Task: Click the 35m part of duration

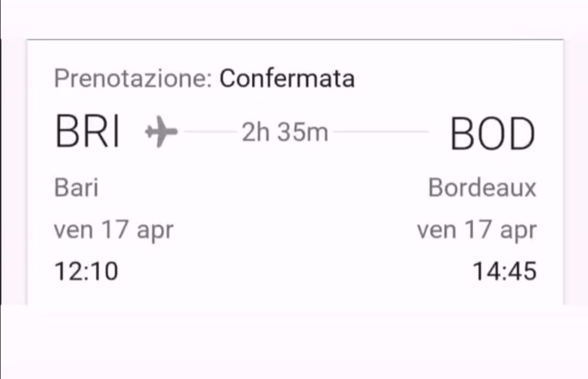Action: point(303,132)
